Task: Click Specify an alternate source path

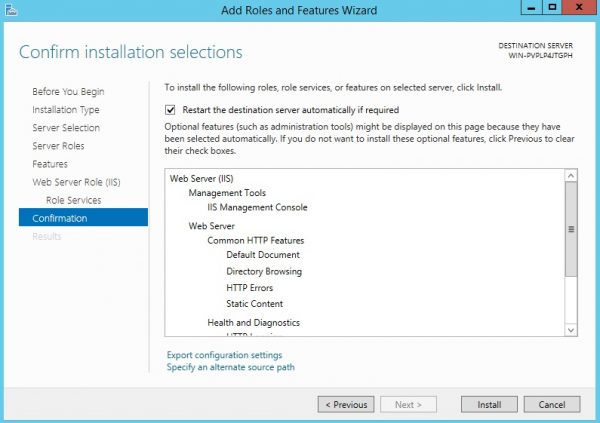Action: pos(231,367)
